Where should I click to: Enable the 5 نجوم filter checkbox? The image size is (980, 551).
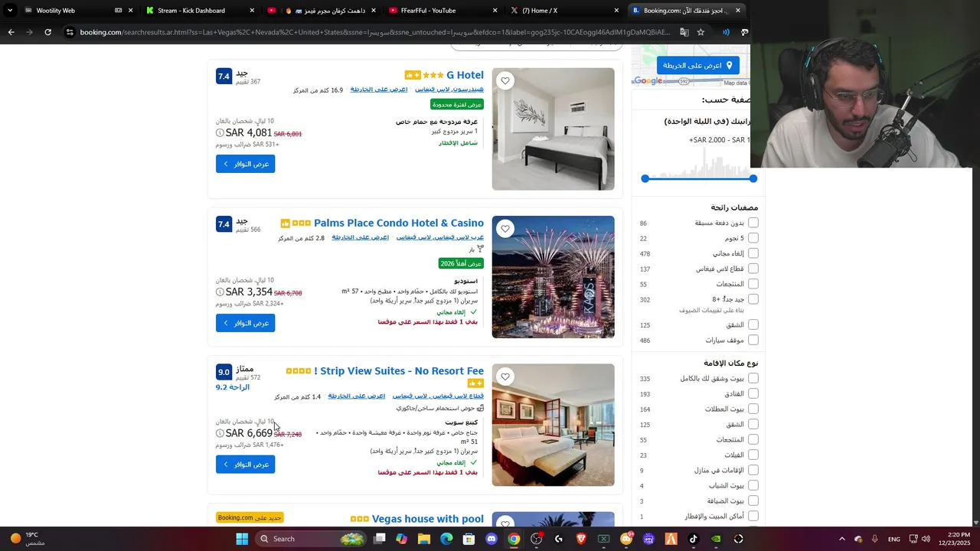[x=753, y=238]
